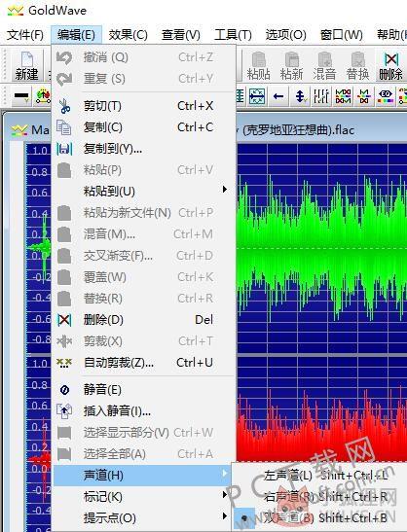
Task: Select 左声道(L) channel option
Action: 319,476
